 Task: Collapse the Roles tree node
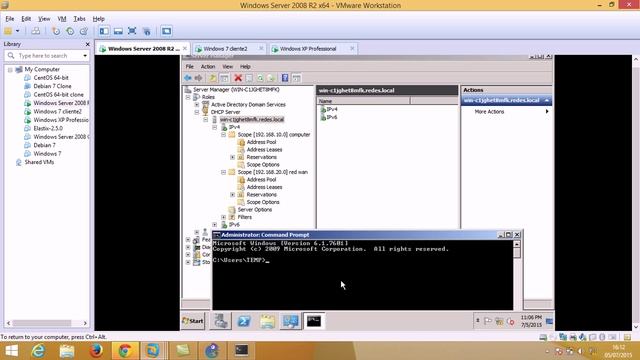pyautogui.click(x=188, y=97)
